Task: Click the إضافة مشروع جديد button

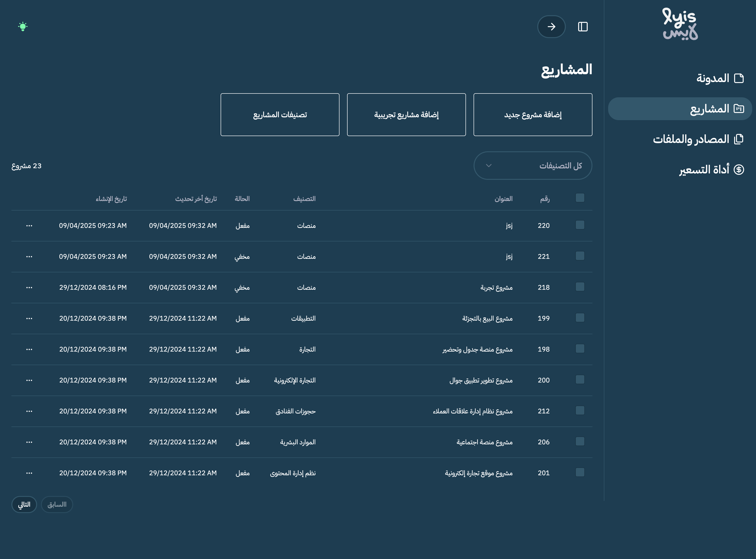Action: point(533,114)
